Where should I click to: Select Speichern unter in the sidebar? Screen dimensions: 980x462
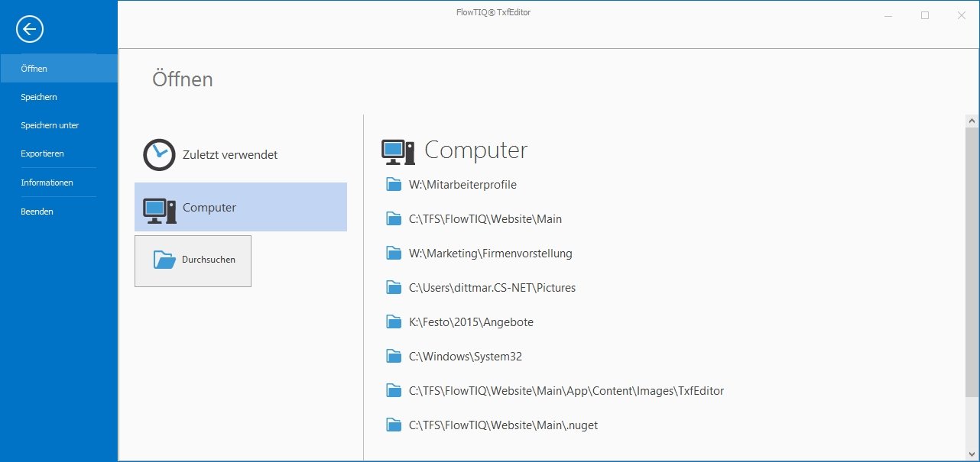click(50, 125)
